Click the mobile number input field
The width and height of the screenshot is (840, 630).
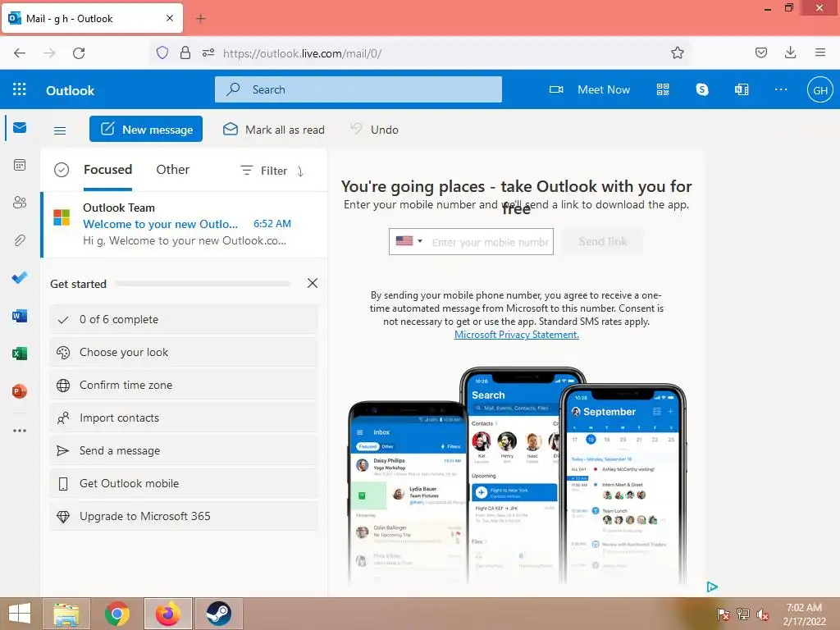pyautogui.click(x=491, y=242)
